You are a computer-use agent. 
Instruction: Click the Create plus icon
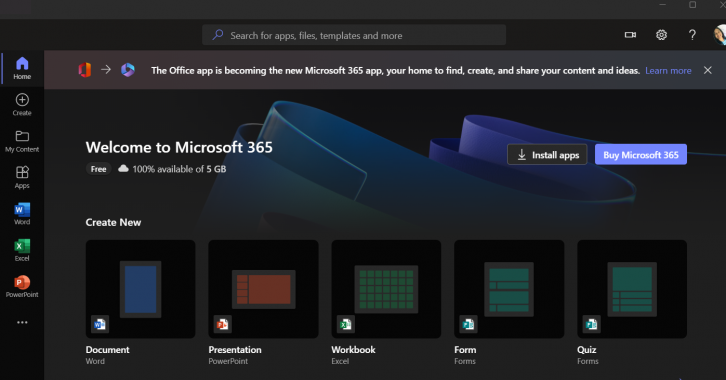pos(22,100)
